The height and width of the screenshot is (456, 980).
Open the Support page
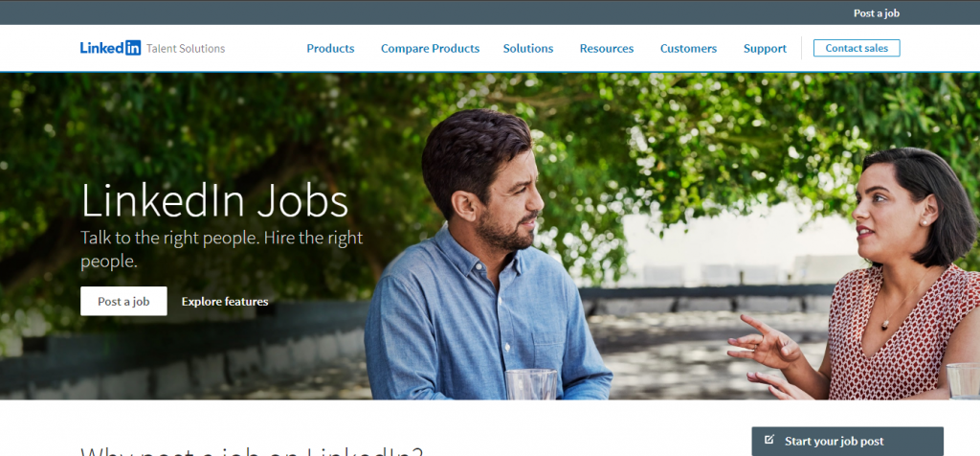click(765, 48)
